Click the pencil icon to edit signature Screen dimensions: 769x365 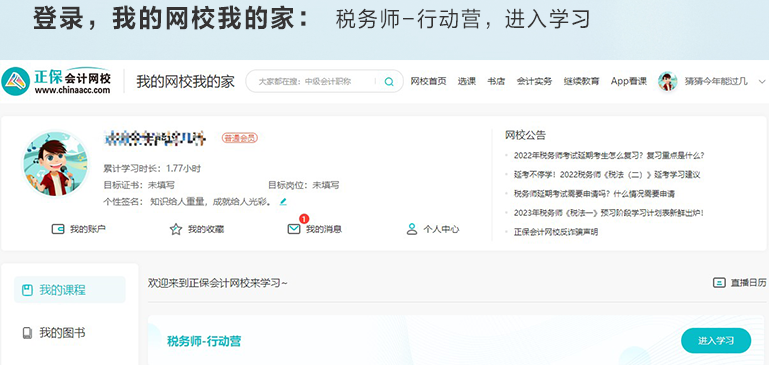click(x=283, y=202)
